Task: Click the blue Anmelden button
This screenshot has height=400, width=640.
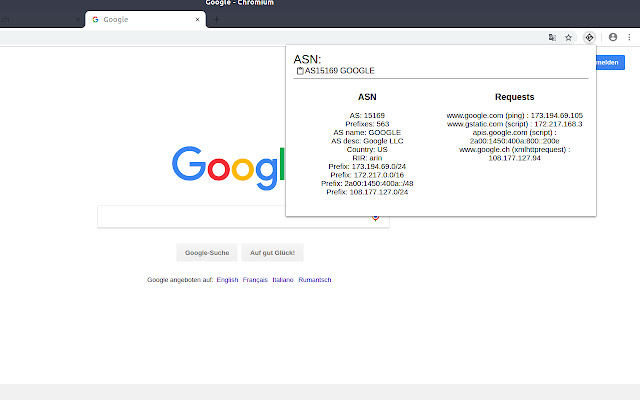Action: tap(610, 62)
